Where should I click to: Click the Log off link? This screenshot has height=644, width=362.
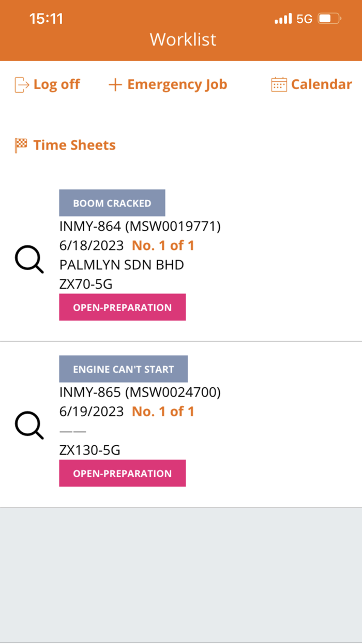point(56,84)
